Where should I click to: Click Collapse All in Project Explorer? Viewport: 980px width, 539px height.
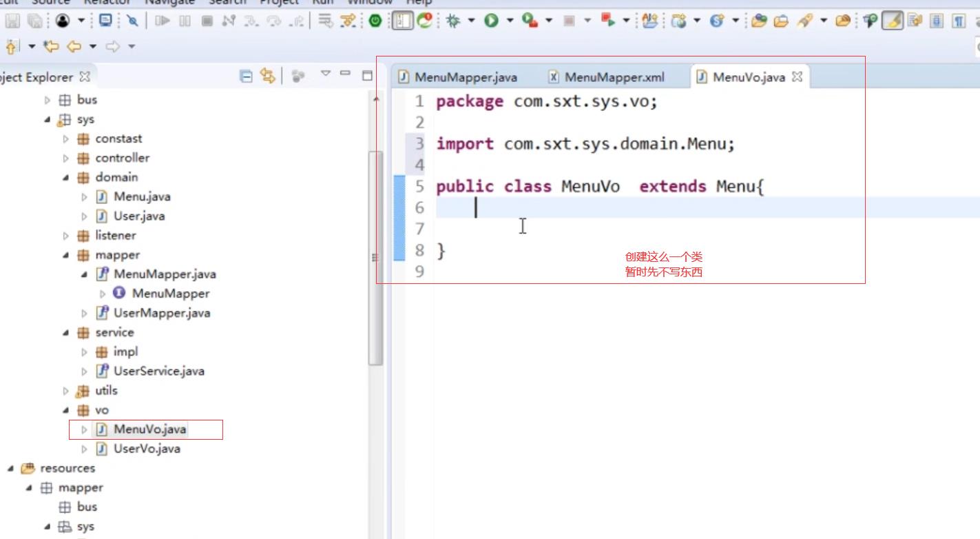click(246, 77)
